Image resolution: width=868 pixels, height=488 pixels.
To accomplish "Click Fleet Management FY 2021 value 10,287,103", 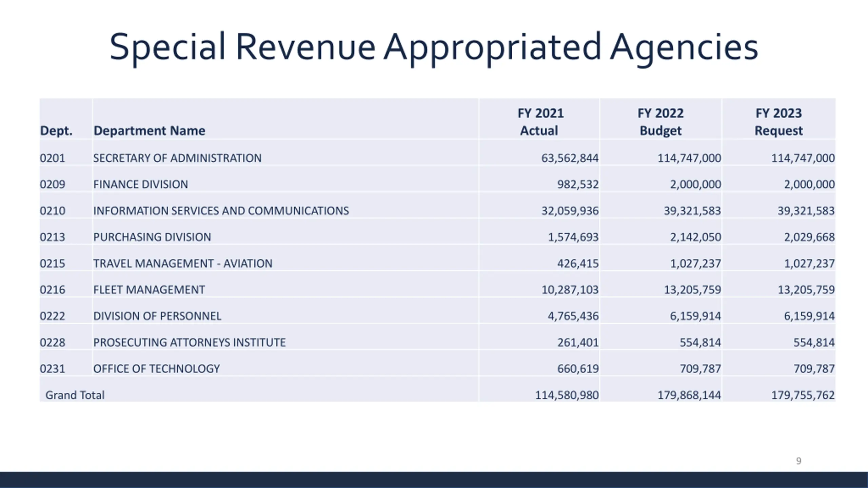I will (x=570, y=290).
